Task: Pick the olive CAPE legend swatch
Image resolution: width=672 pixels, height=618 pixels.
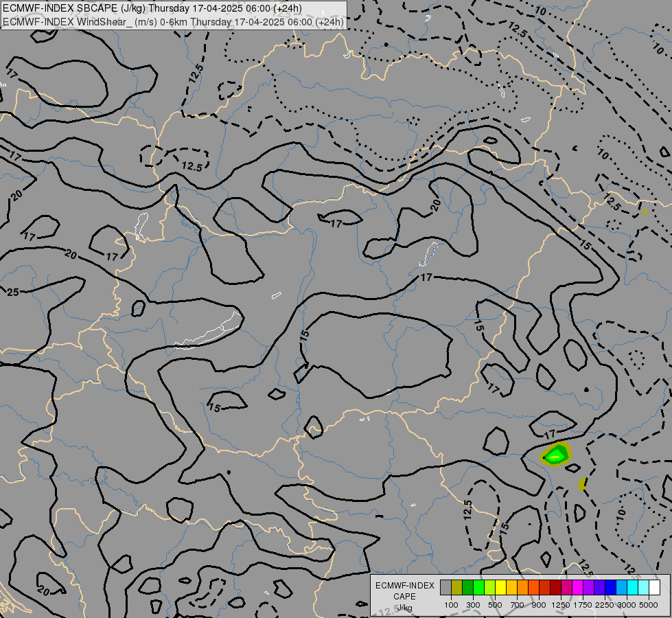Action: (457, 588)
